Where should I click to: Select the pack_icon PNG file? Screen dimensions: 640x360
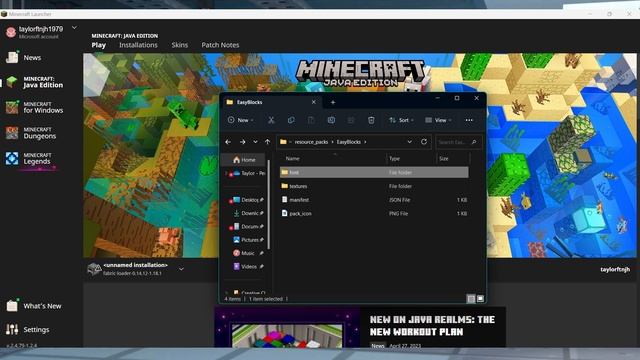[x=374, y=213]
